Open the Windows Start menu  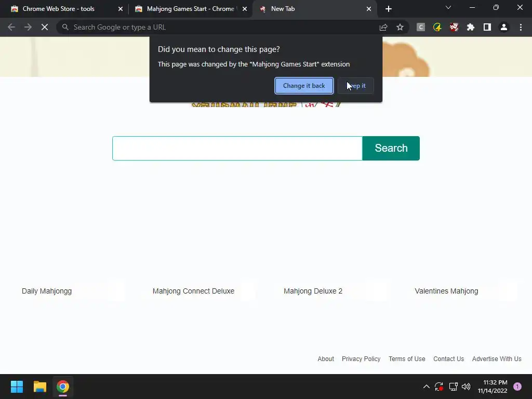pyautogui.click(x=17, y=387)
